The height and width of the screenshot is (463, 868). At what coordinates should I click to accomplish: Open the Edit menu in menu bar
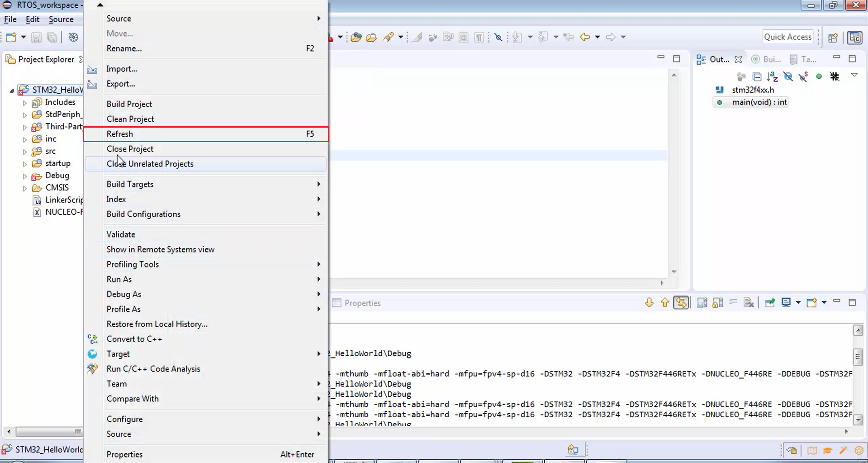[x=33, y=19]
